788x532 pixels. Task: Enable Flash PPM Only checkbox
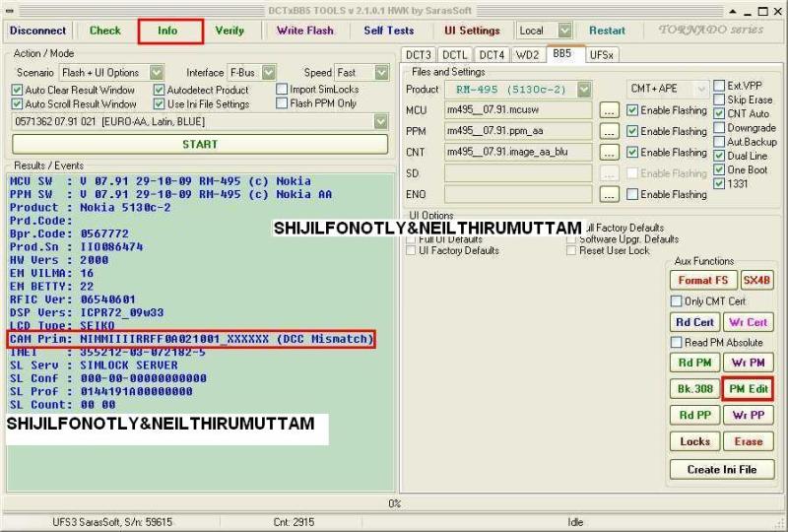(x=282, y=103)
